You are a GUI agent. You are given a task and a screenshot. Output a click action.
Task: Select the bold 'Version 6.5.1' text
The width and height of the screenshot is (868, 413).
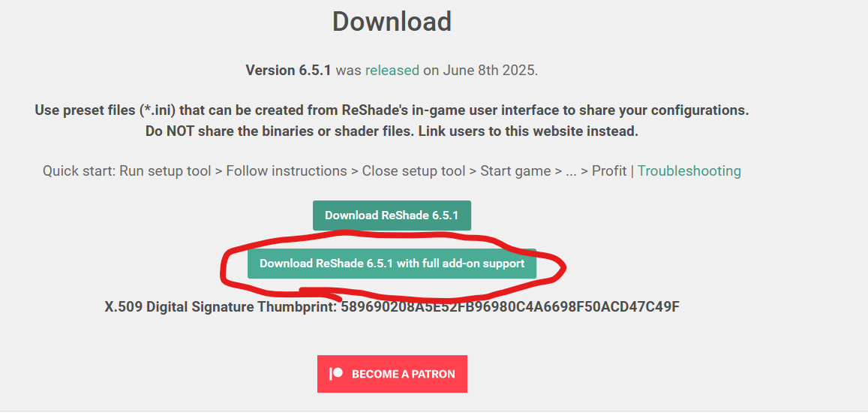288,71
